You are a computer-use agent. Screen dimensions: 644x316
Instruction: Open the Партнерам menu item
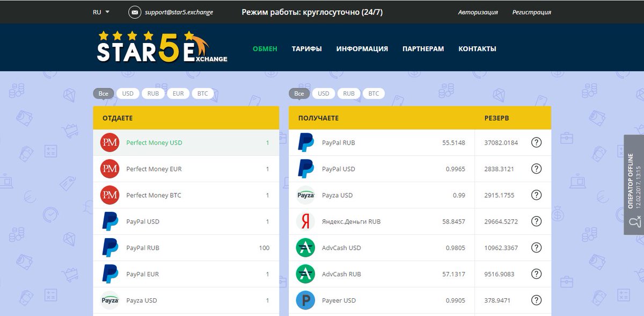click(423, 49)
